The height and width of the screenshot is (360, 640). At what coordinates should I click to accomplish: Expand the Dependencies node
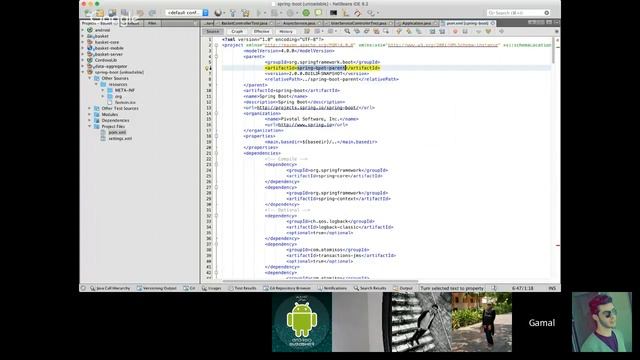pos(90,120)
